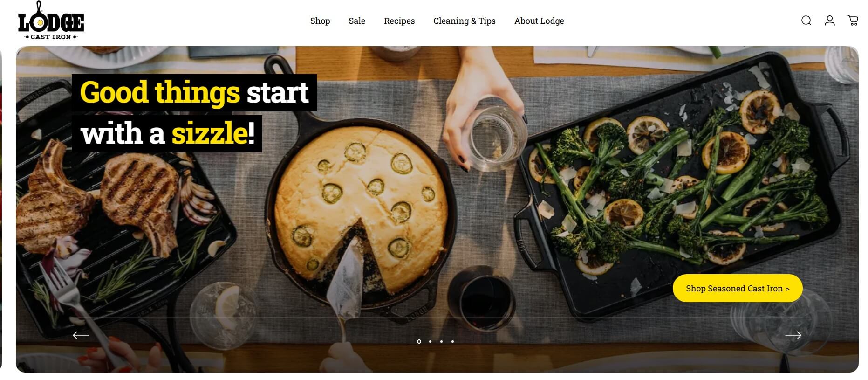
Task: Switch to the third carousel dot
Action: [x=441, y=341]
